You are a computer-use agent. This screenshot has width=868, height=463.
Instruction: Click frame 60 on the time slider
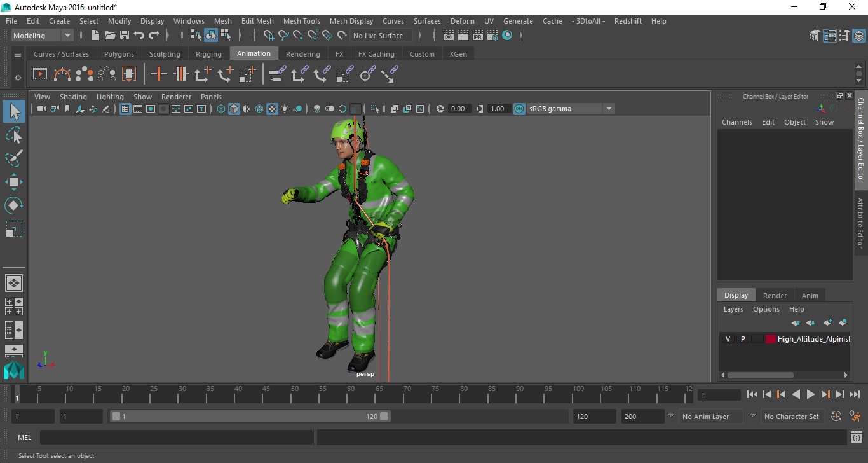tap(351, 393)
